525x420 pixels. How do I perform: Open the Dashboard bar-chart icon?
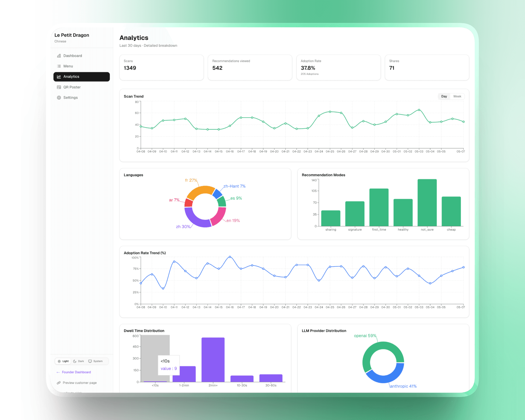[x=59, y=56]
